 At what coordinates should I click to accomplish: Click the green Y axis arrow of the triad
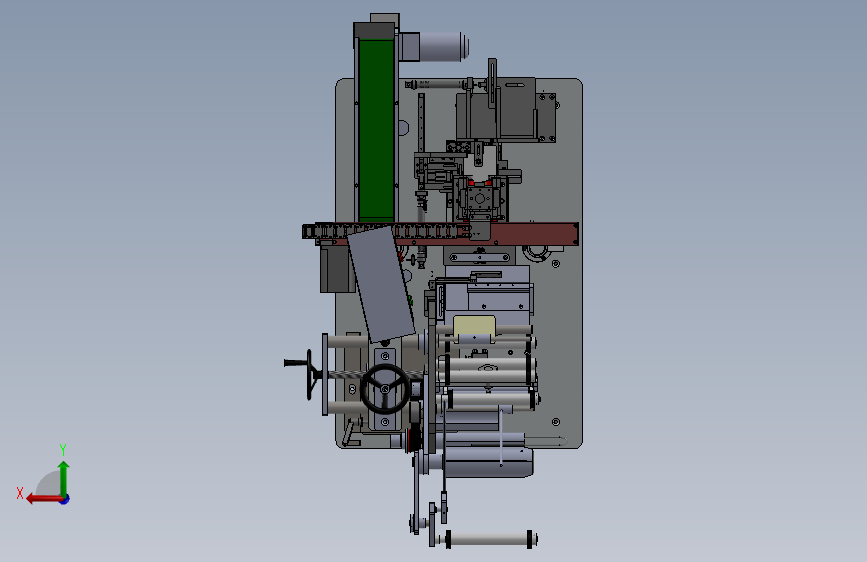pos(64,478)
